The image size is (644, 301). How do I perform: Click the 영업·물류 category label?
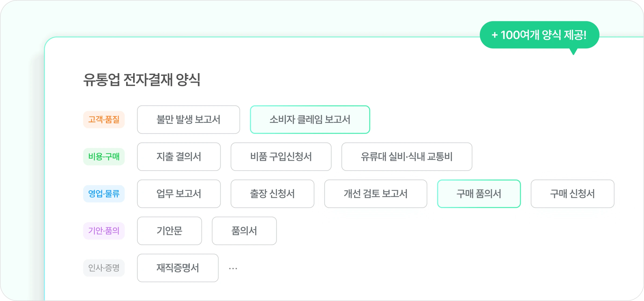coord(104,194)
